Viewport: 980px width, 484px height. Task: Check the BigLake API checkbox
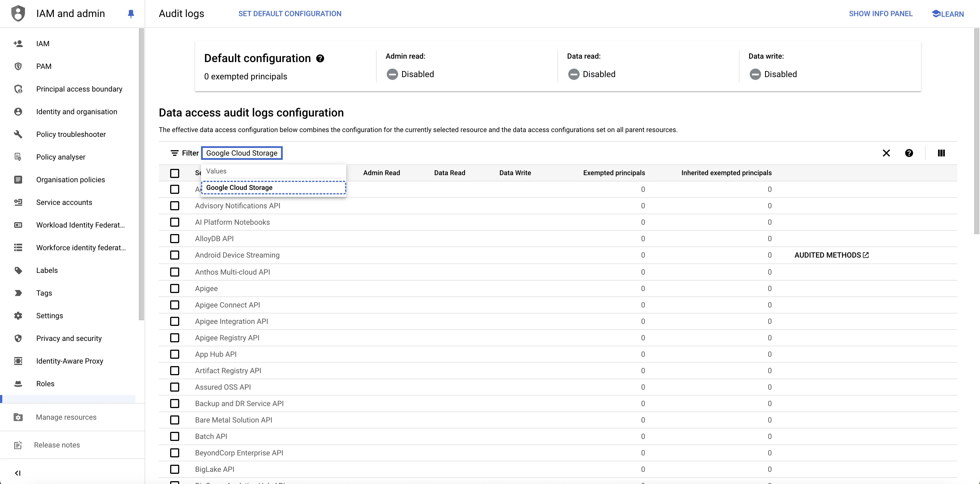point(174,469)
